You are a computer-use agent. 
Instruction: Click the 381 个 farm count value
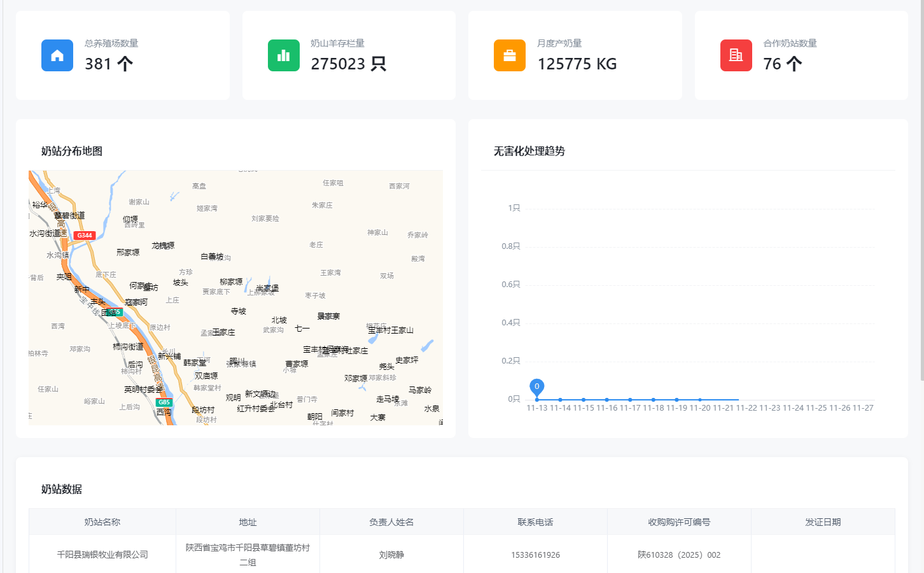[x=109, y=64]
